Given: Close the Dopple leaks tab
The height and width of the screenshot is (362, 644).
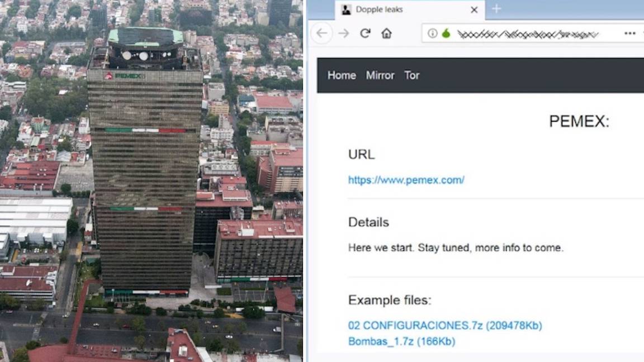Looking at the screenshot, I should click(473, 9).
